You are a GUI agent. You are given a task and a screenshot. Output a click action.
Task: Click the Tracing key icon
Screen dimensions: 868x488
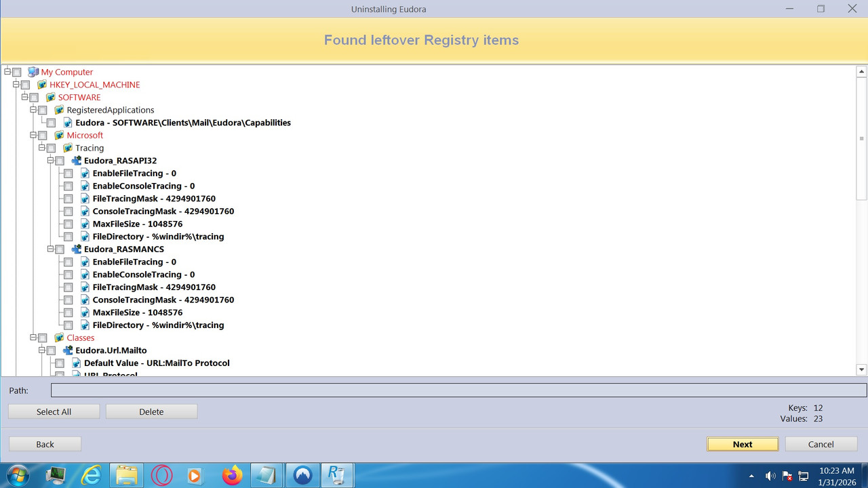click(x=68, y=148)
